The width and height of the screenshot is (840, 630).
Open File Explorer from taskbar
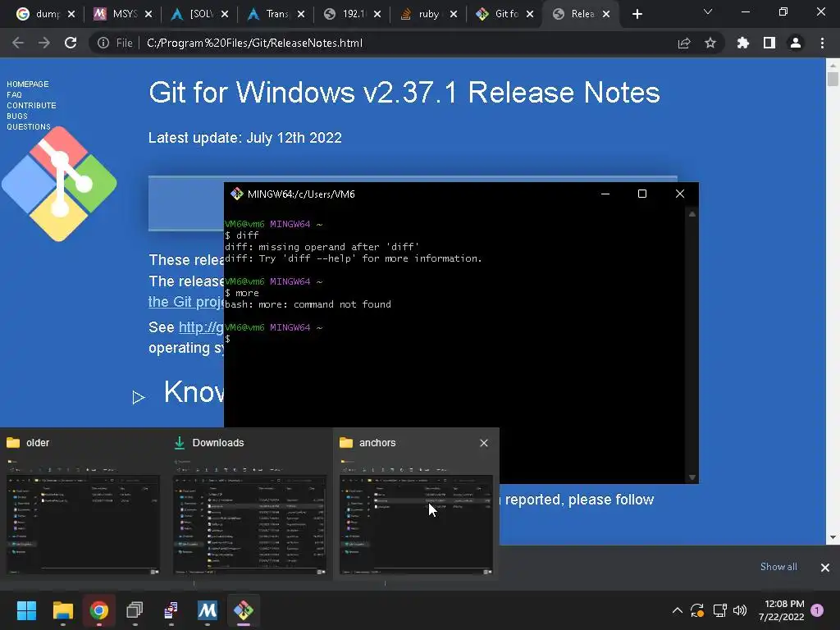point(62,610)
